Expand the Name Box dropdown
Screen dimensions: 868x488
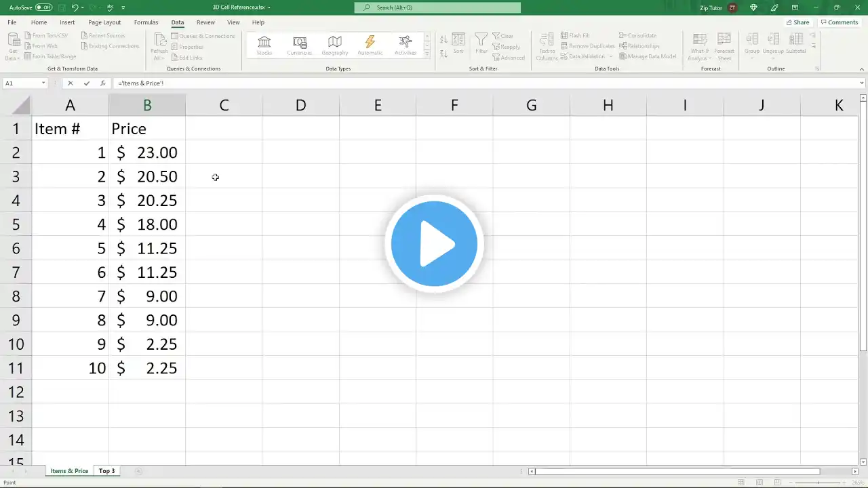(x=43, y=83)
